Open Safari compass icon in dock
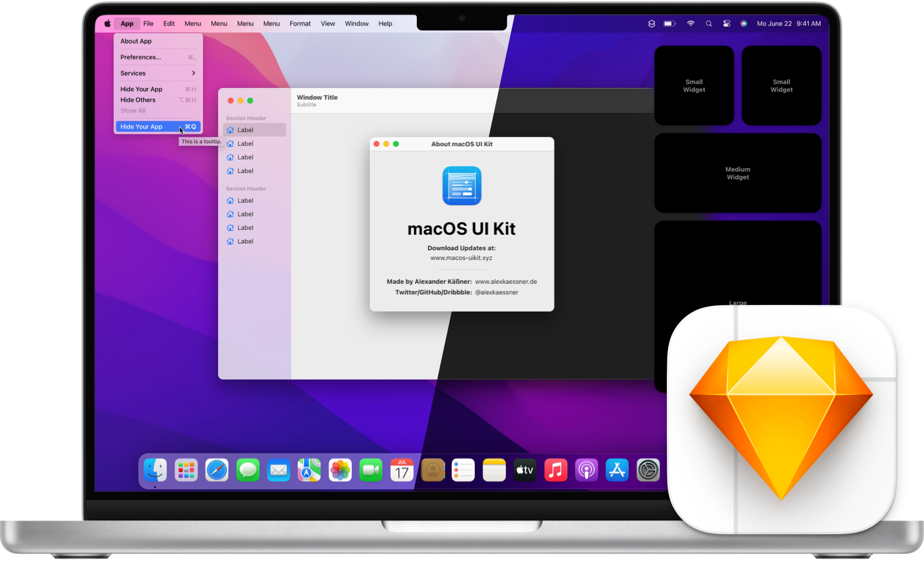This screenshot has height=562, width=924. tap(217, 470)
